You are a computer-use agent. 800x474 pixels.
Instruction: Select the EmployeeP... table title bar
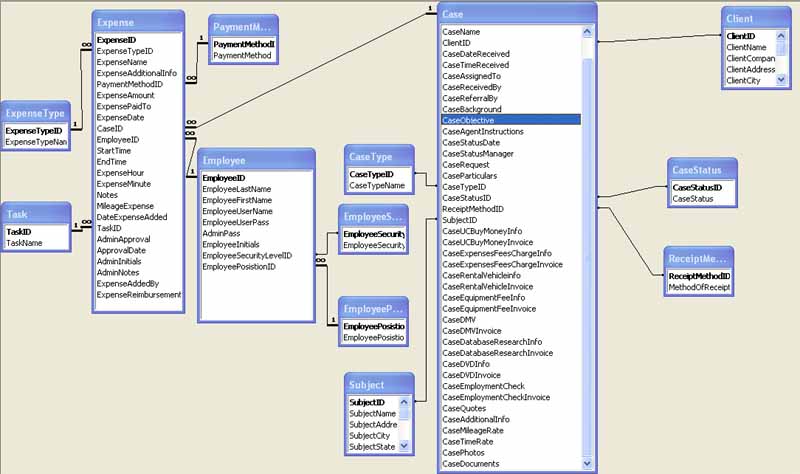point(373,309)
